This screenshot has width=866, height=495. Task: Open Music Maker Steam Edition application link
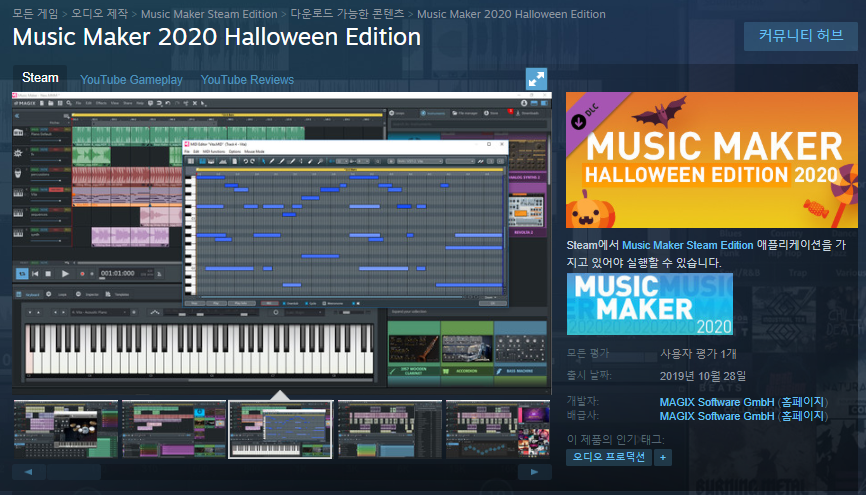688,245
